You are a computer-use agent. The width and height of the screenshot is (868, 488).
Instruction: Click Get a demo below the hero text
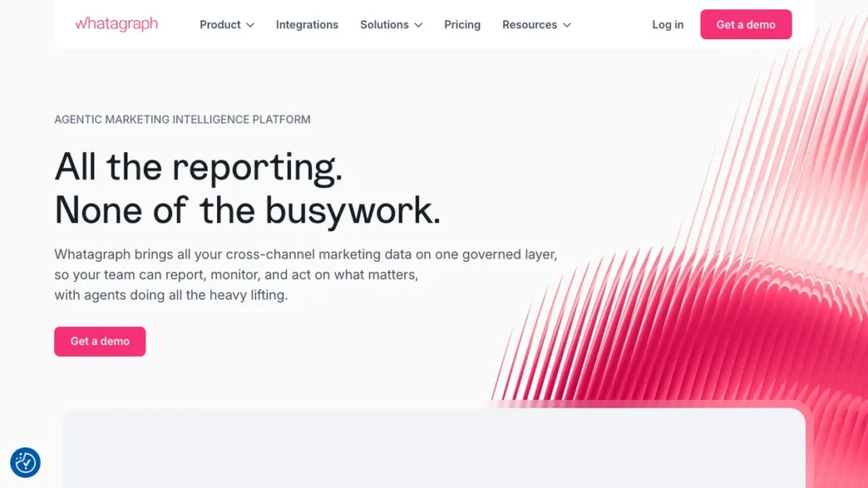coord(100,341)
